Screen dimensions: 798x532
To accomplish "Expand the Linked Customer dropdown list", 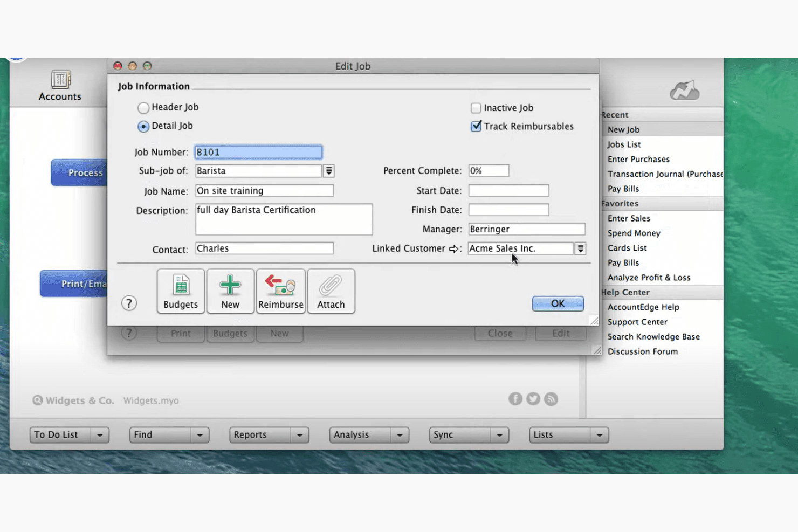I will click(x=580, y=248).
